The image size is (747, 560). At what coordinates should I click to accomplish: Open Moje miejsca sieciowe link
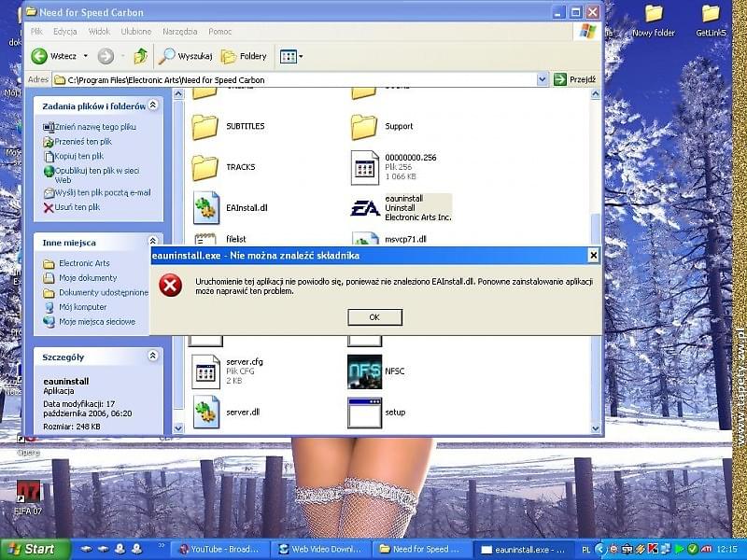click(97, 322)
